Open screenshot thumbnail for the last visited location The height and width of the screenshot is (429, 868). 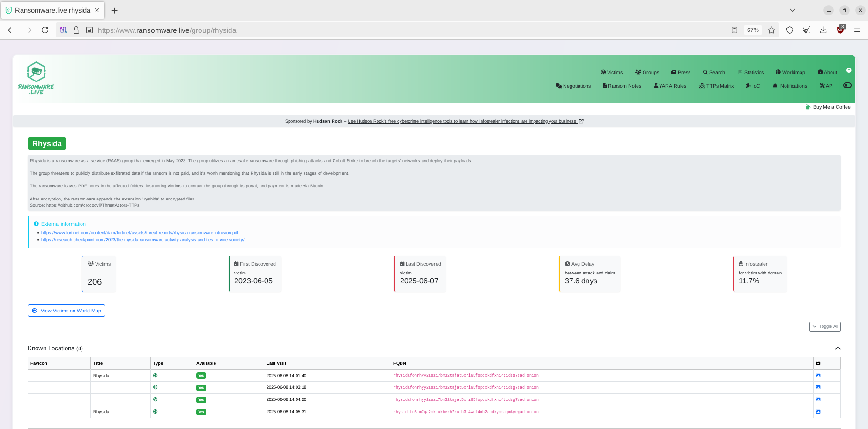pos(818,412)
